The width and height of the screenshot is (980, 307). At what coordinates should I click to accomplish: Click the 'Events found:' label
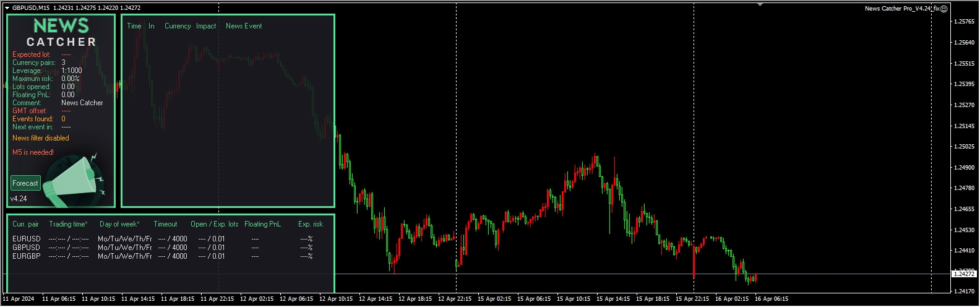[33, 119]
